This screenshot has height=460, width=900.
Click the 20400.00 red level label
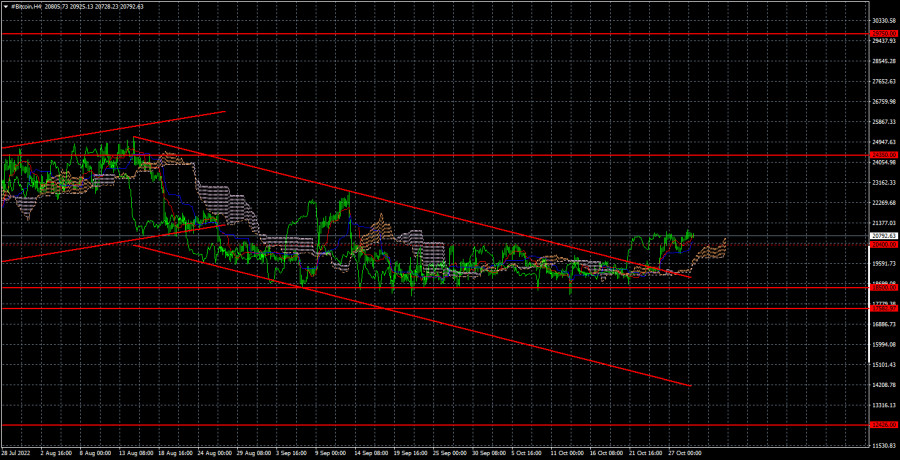click(883, 245)
